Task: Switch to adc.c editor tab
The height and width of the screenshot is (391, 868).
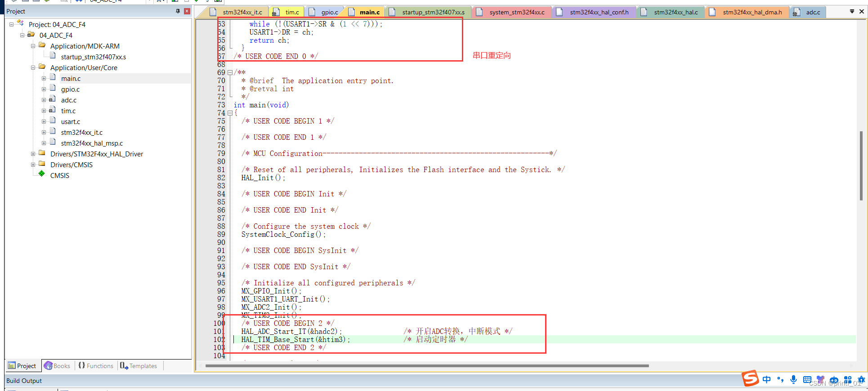Action: (x=807, y=12)
